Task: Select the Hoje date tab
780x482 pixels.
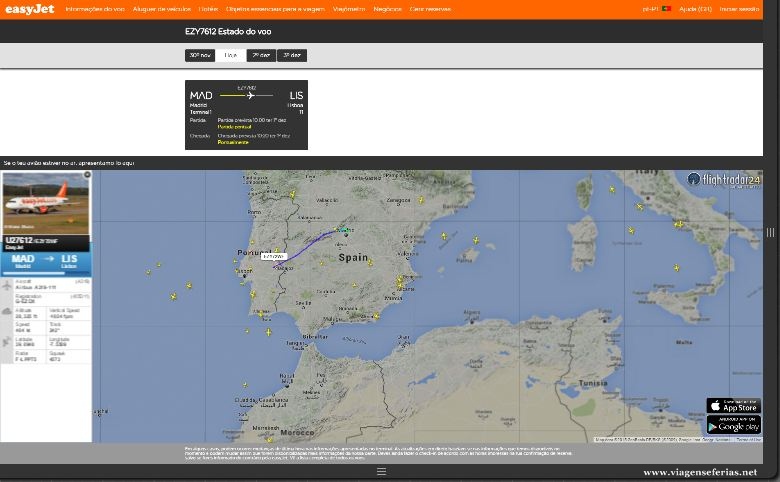Action: point(231,55)
